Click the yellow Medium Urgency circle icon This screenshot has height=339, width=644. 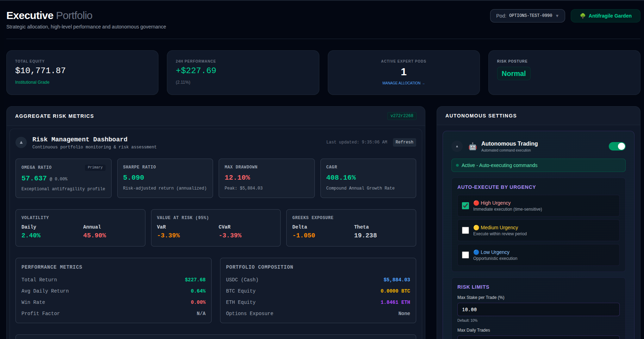click(476, 228)
